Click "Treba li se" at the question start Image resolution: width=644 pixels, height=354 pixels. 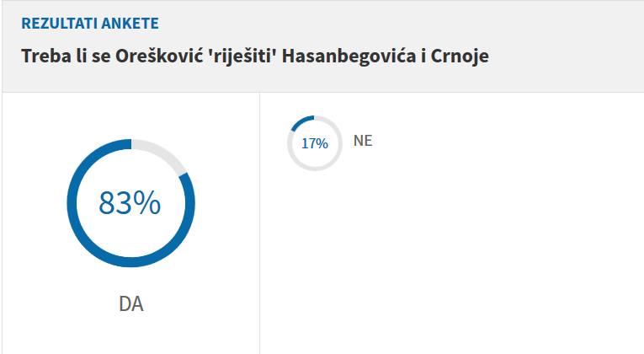tap(60, 56)
